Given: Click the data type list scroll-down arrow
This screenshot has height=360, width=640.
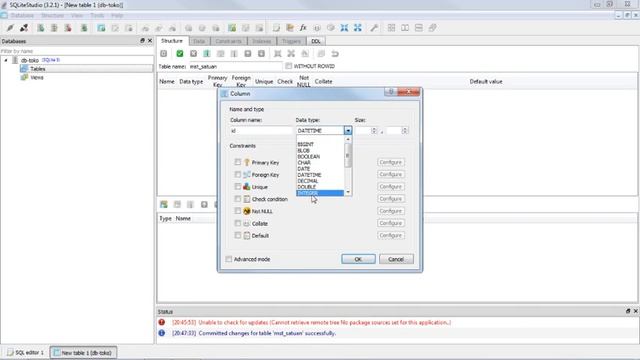Looking at the screenshot, I should [x=348, y=192].
